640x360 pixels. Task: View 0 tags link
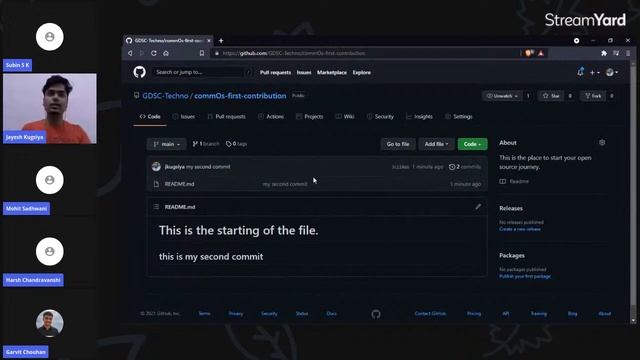(x=236, y=144)
